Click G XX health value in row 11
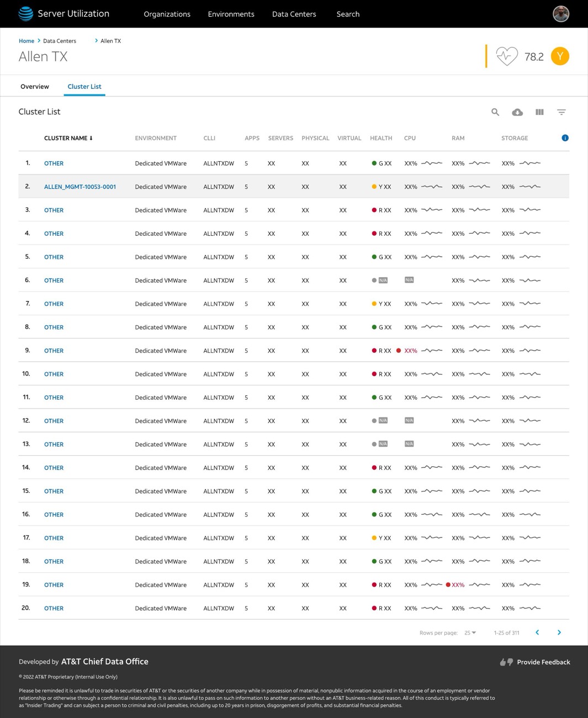 (385, 398)
